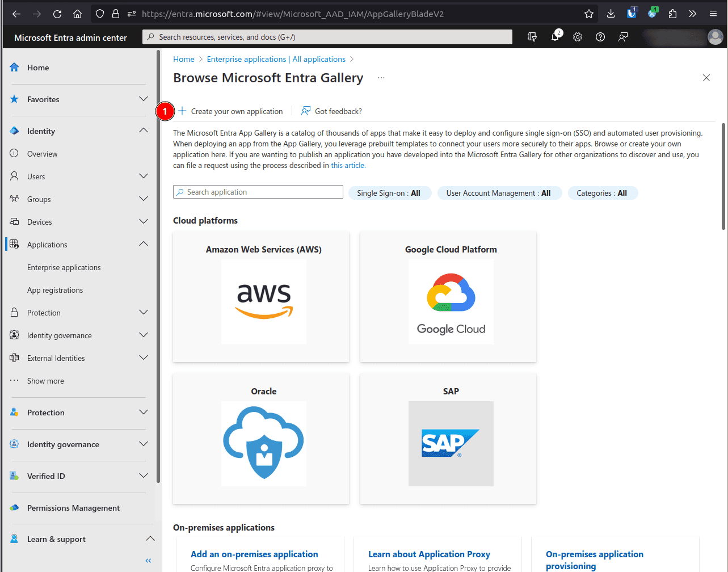The width and height of the screenshot is (728, 572).
Task: Click the Devices icon in the sidebar
Action: [14, 221]
